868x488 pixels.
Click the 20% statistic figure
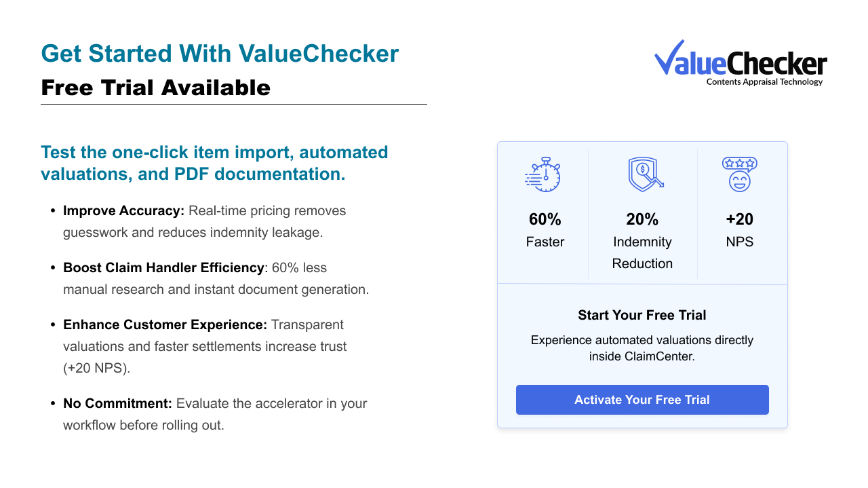coord(642,219)
